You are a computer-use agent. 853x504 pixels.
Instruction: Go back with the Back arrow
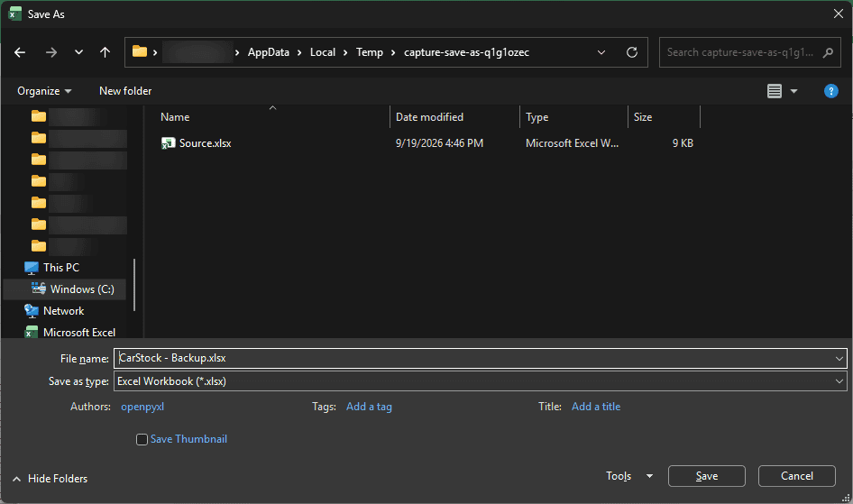click(20, 52)
